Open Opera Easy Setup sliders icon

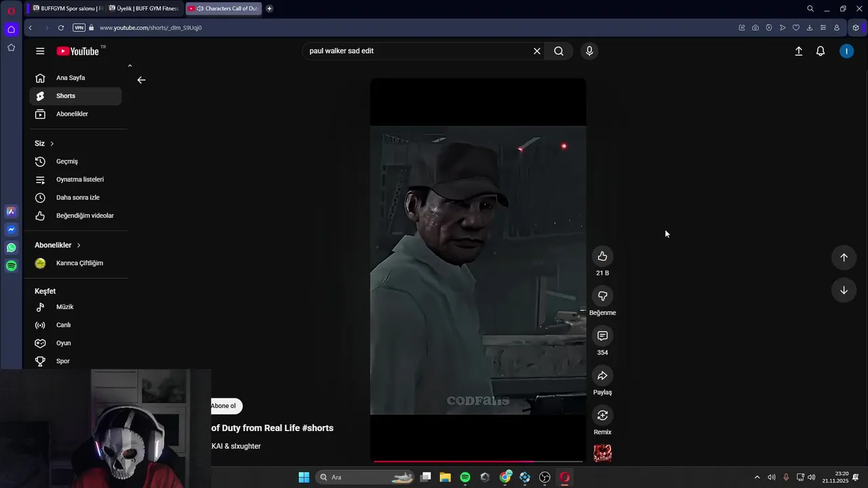coord(823,28)
